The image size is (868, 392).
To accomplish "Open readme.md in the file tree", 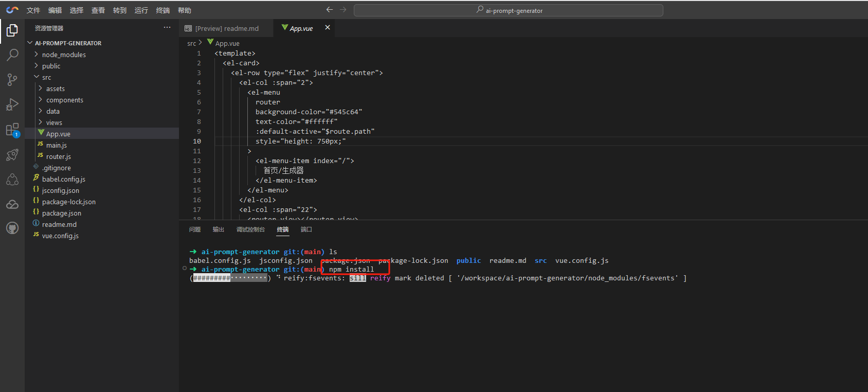I will [x=102, y=224].
